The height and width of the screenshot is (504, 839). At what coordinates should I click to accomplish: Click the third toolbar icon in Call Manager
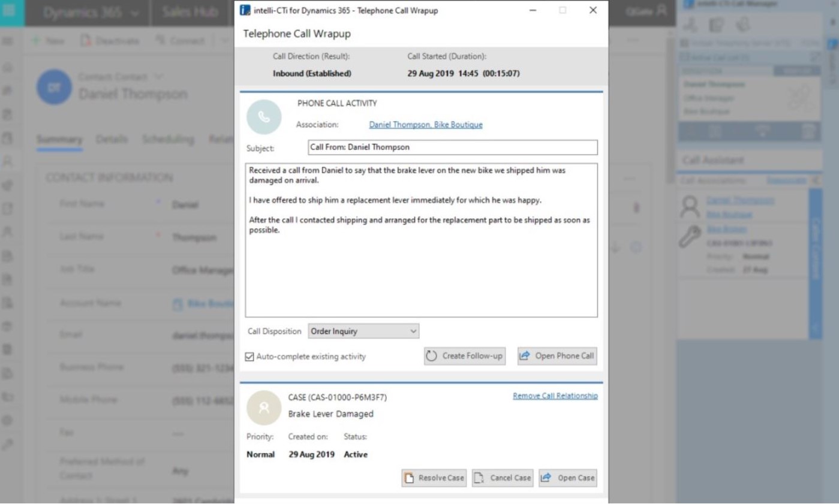pyautogui.click(x=743, y=25)
